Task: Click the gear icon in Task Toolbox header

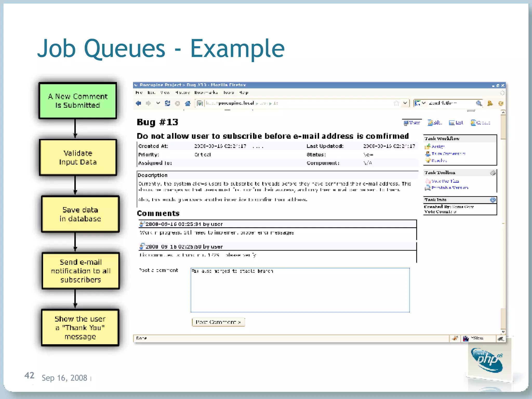Action: pyautogui.click(x=493, y=173)
